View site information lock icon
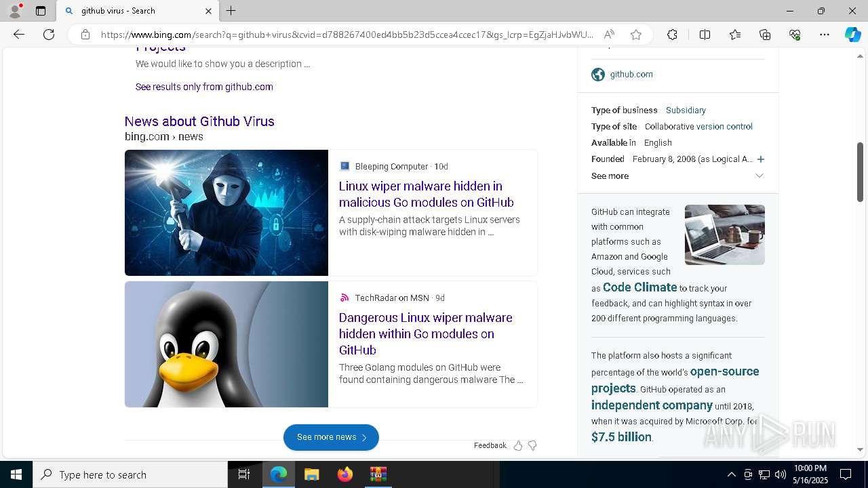Image resolution: width=868 pixels, height=488 pixels. (x=85, y=35)
